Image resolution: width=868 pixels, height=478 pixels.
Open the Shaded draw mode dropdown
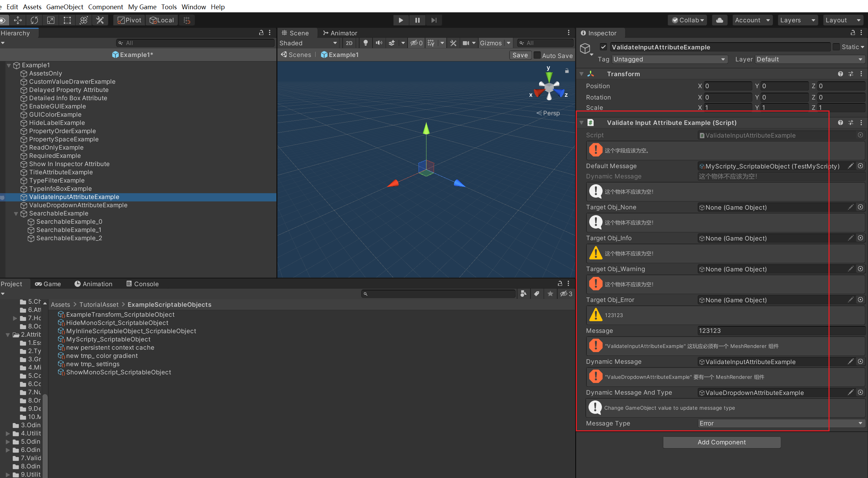pos(308,43)
